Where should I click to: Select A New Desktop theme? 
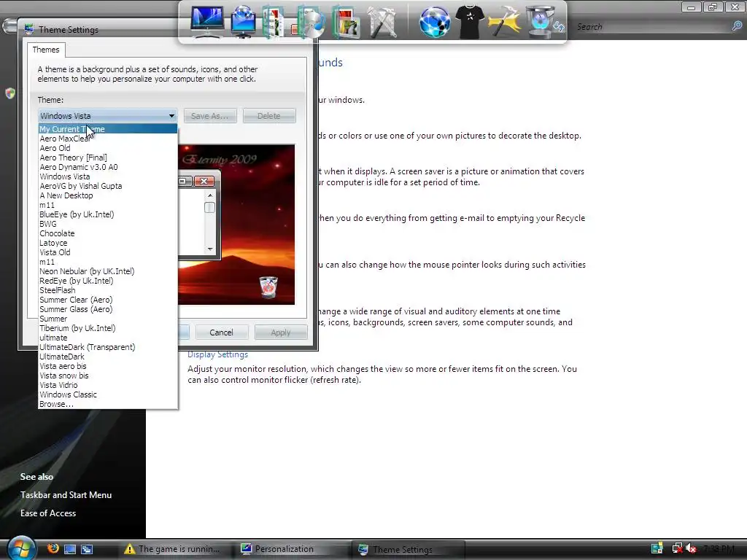click(108, 195)
